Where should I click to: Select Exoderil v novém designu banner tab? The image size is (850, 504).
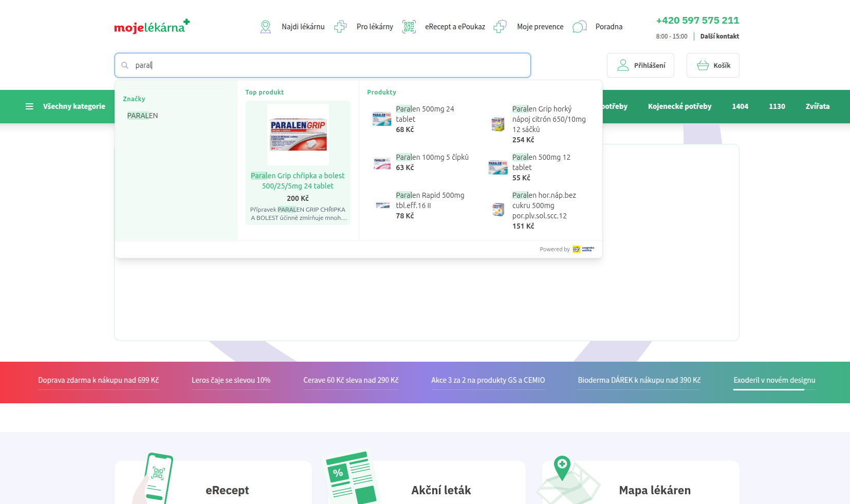(774, 380)
